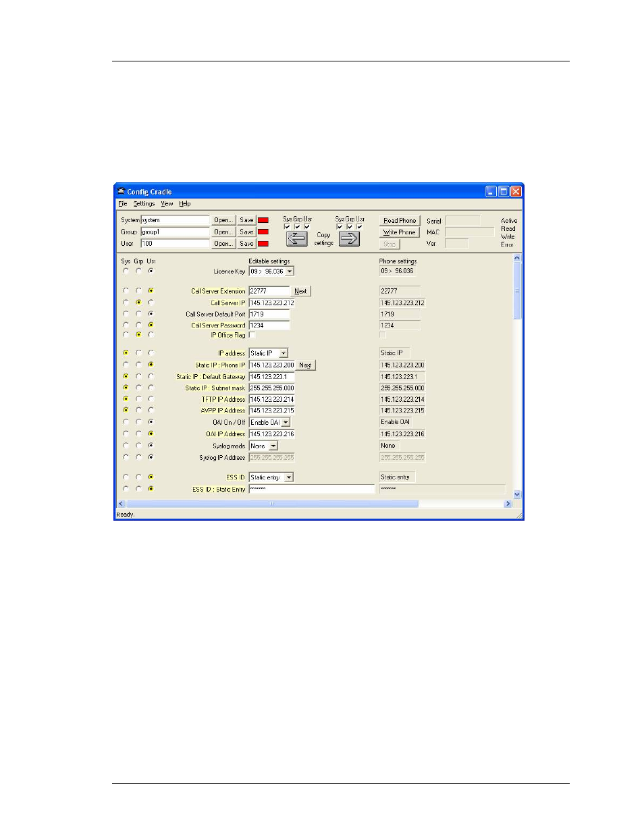Click the User file name field
Image resolution: width=644 pixels, height=834 pixels.
(x=176, y=244)
